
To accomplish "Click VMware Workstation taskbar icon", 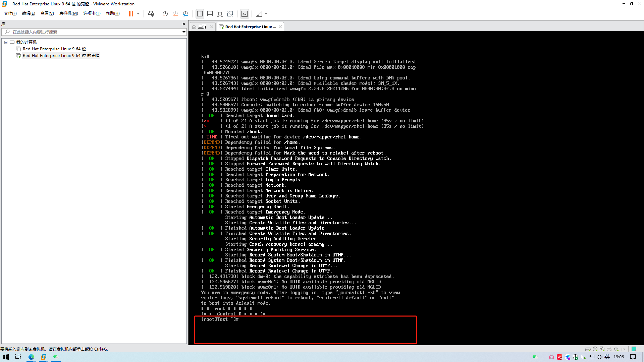I will (x=44, y=357).
